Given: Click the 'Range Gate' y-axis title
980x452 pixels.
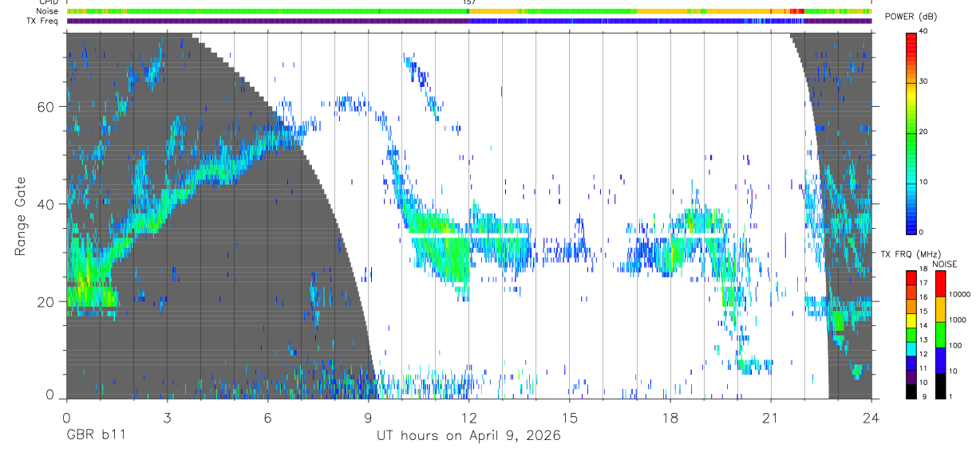Looking at the screenshot, I should pyautogui.click(x=21, y=216).
